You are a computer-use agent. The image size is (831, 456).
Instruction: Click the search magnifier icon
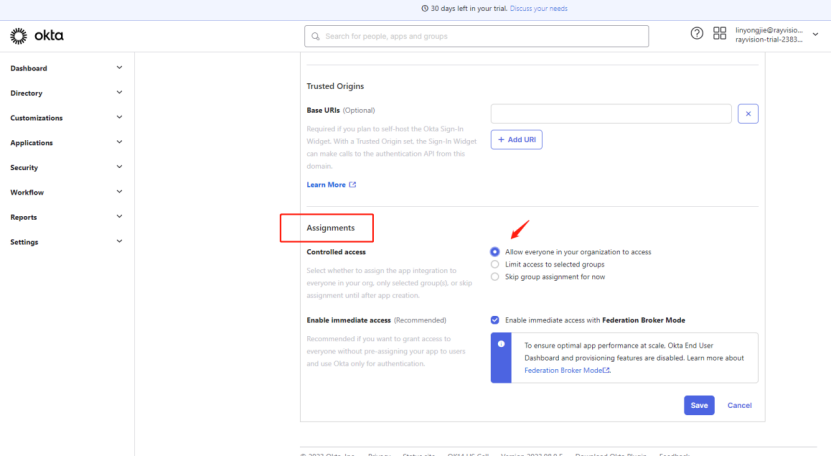coord(317,36)
